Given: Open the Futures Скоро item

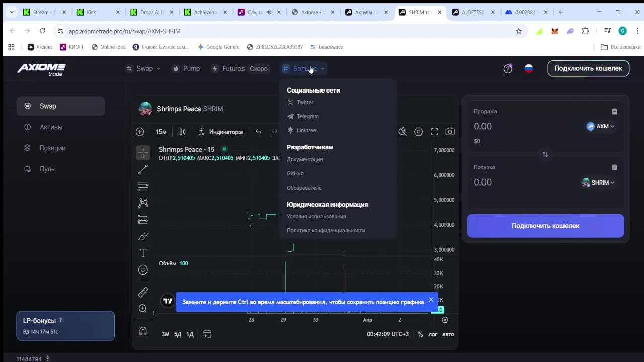Looking at the screenshot, I should [x=240, y=69].
